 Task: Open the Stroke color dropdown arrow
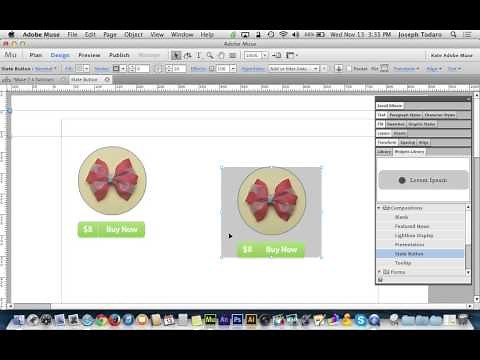click(123, 69)
